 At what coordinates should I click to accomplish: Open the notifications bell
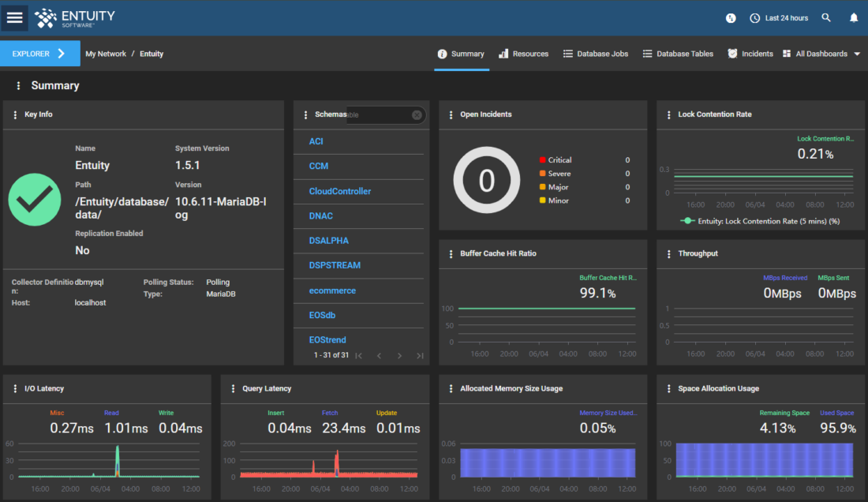coord(854,17)
